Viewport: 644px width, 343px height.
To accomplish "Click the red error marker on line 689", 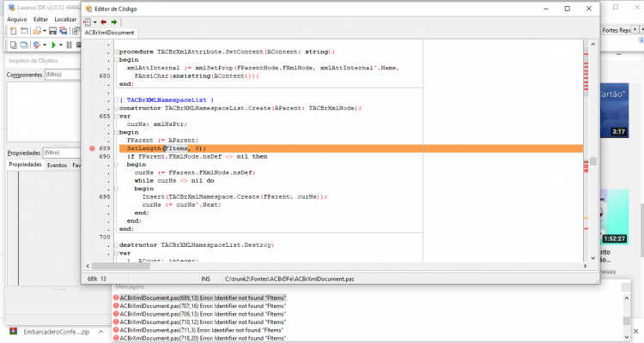I will tap(92, 148).
